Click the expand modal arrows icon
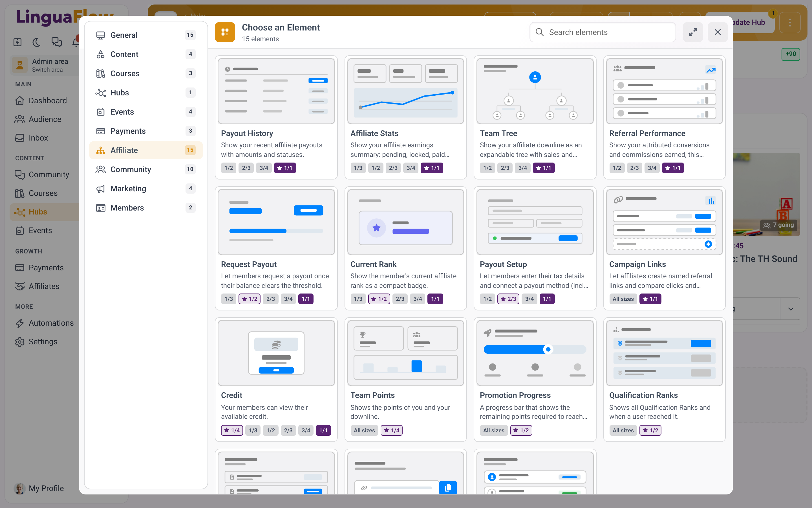812x508 pixels. [692, 32]
